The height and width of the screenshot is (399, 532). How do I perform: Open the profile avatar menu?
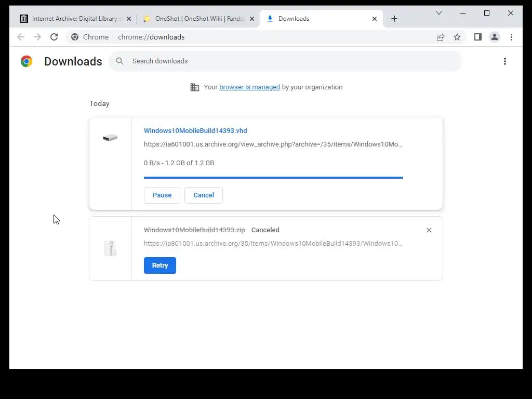495,37
